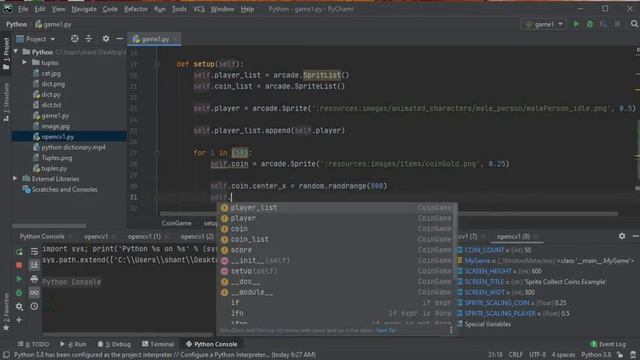Click the scroll-to-end icon in console
The image size is (640, 360).
(34, 265)
